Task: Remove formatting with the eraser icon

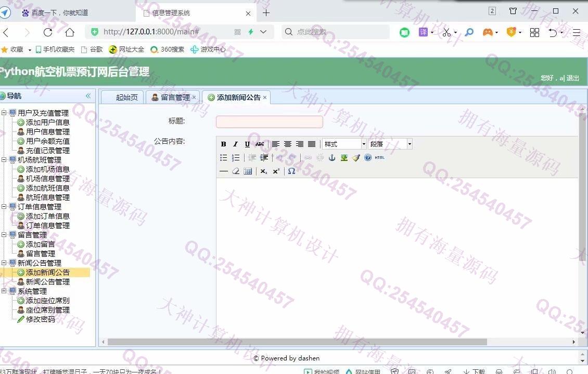Action: pos(236,171)
